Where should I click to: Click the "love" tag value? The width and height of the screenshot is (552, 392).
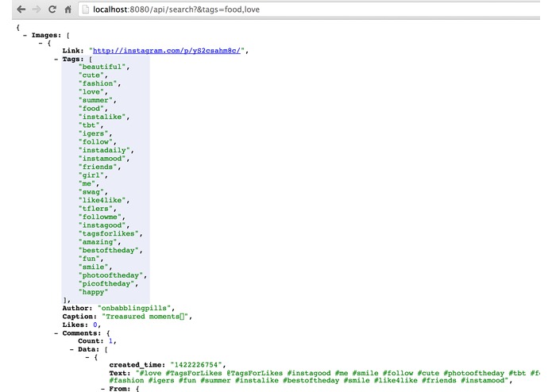[91, 92]
